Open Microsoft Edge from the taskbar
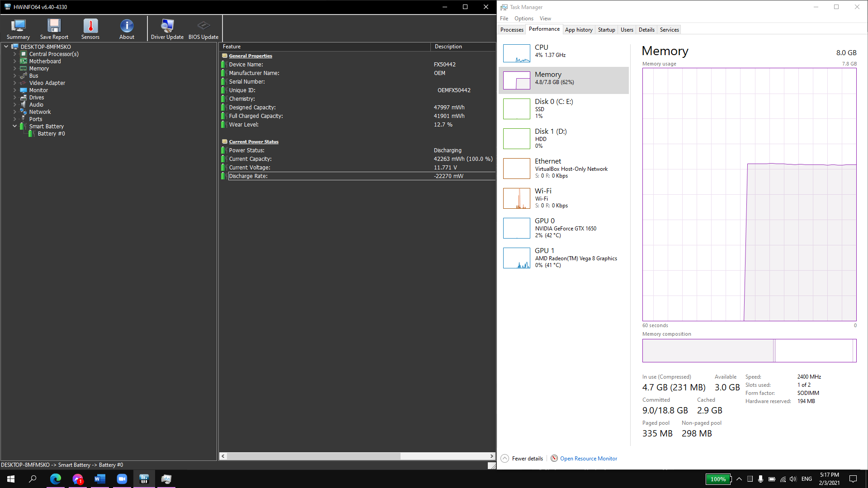Viewport: 868px width, 488px height. pos(55,479)
